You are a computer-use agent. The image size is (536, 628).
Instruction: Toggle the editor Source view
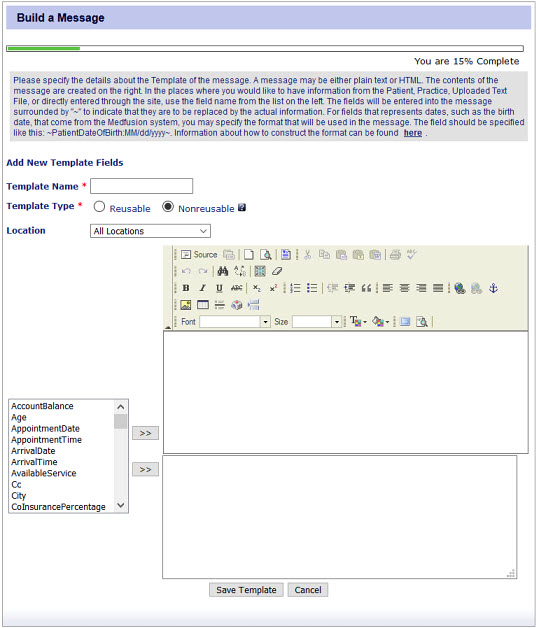click(199, 255)
